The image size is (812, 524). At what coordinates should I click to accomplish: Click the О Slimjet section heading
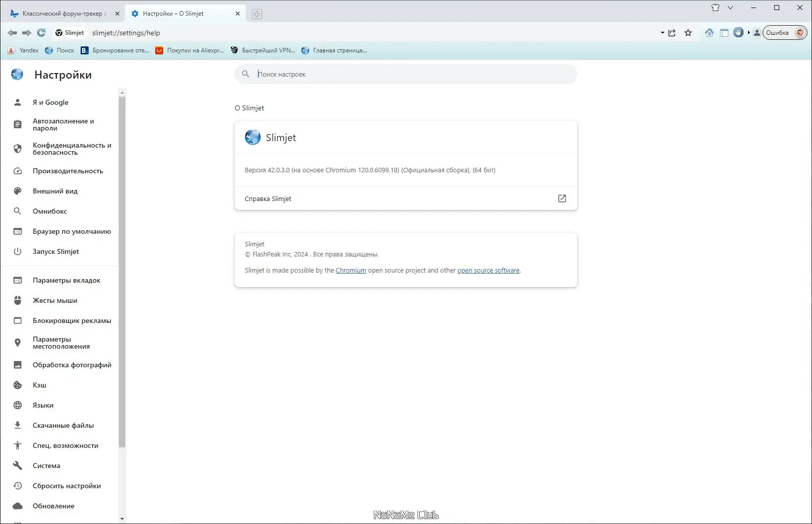(249, 108)
